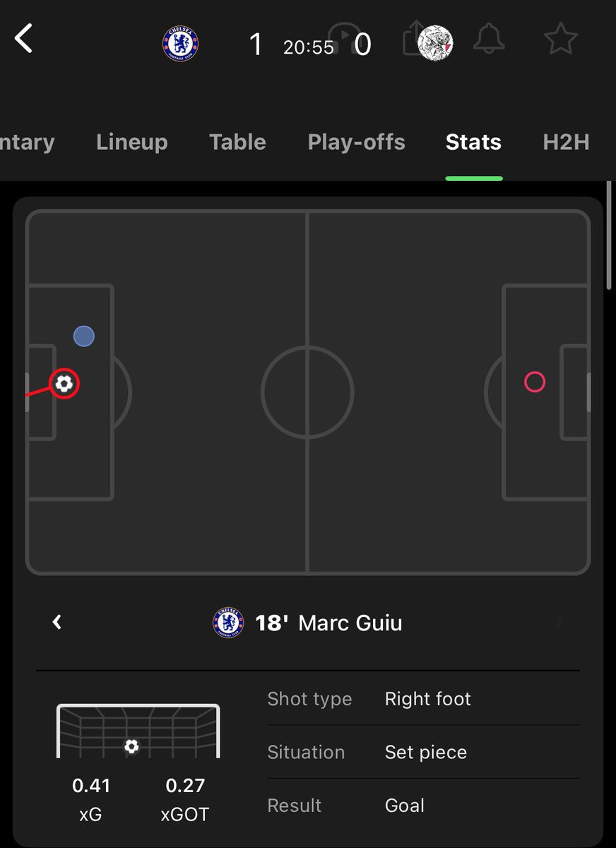Switch to the Lineup tab
The width and height of the screenshot is (616, 848).
132,142
